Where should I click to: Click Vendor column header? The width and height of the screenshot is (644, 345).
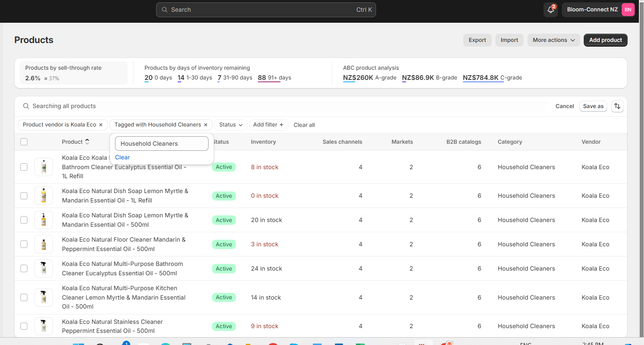[591, 142]
